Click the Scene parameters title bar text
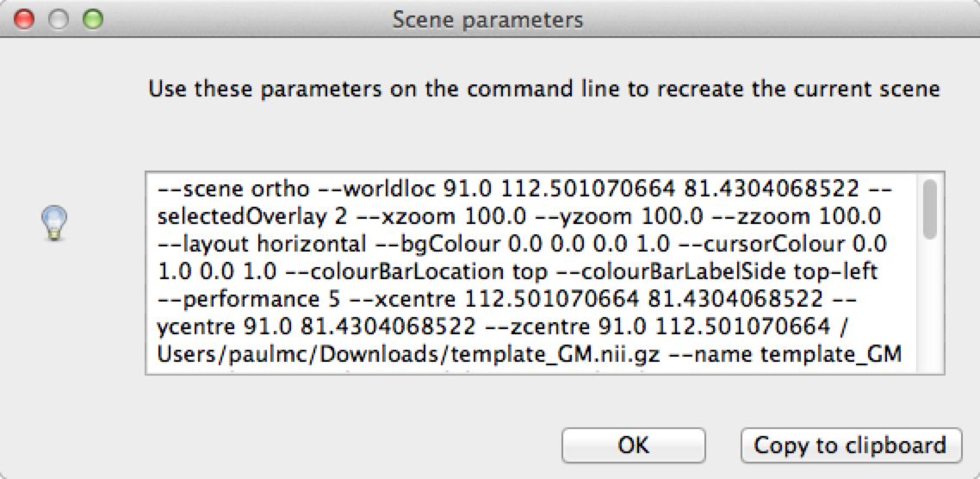Viewport: 980px width, 479px height. (x=488, y=20)
